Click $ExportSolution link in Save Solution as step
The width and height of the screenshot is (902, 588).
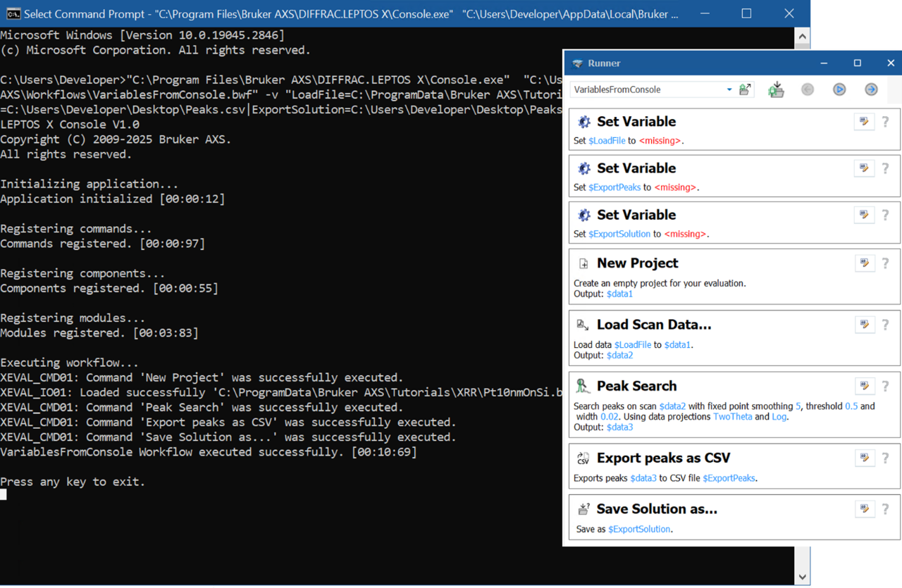[639, 529]
